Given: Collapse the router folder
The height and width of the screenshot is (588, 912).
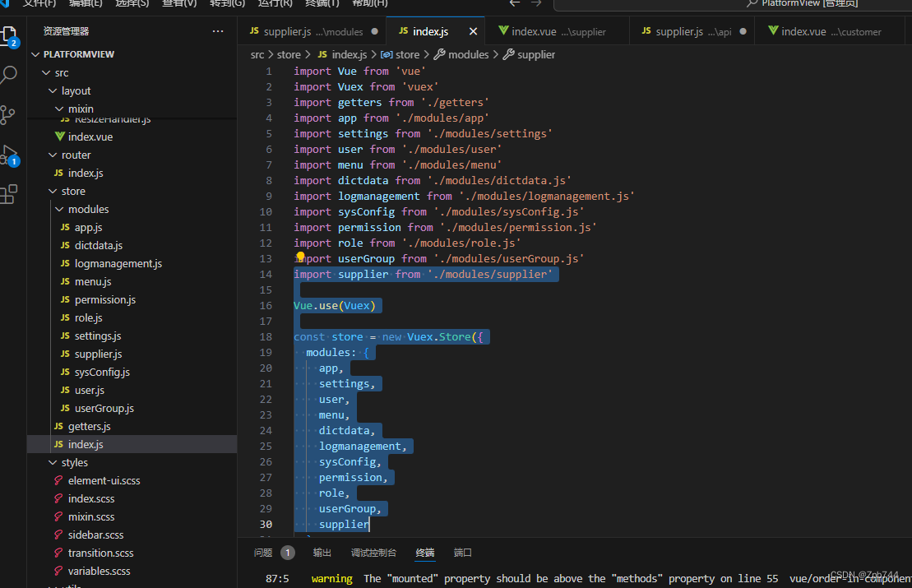Looking at the screenshot, I should pyautogui.click(x=53, y=155).
